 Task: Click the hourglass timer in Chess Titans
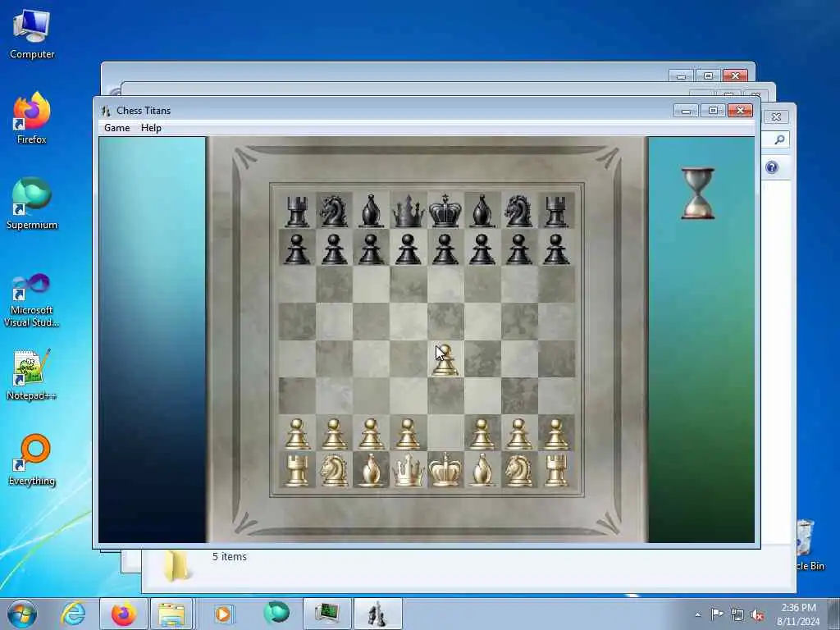[698, 194]
